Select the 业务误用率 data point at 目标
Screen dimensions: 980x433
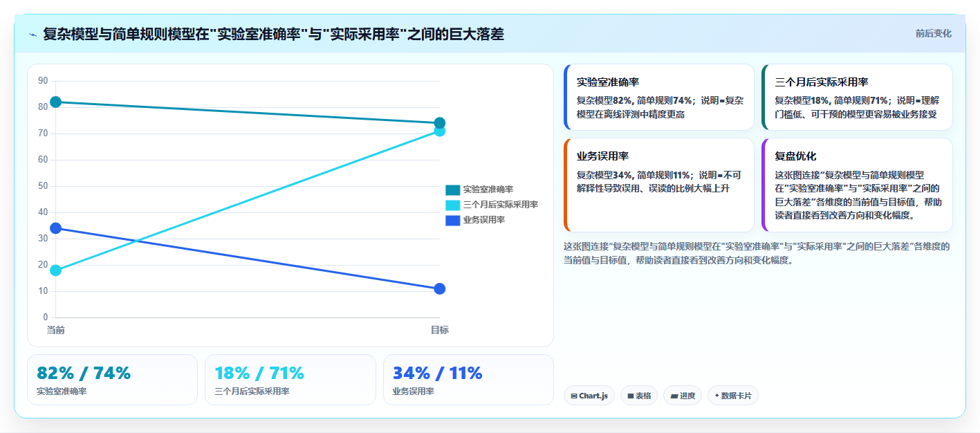point(440,288)
